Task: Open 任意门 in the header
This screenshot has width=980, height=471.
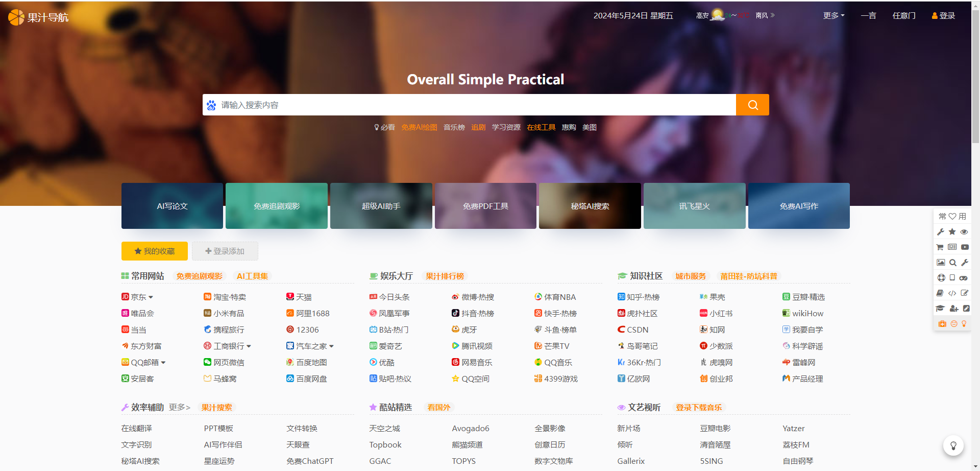Action: pyautogui.click(x=904, y=16)
